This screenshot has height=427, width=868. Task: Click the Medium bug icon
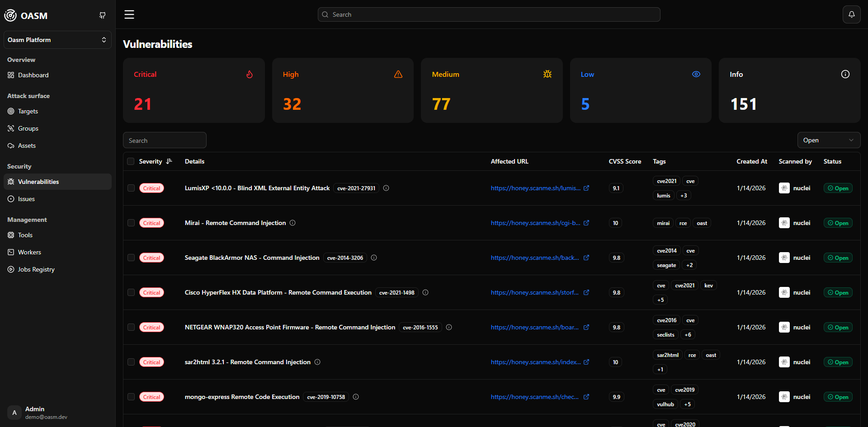tap(547, 74)
